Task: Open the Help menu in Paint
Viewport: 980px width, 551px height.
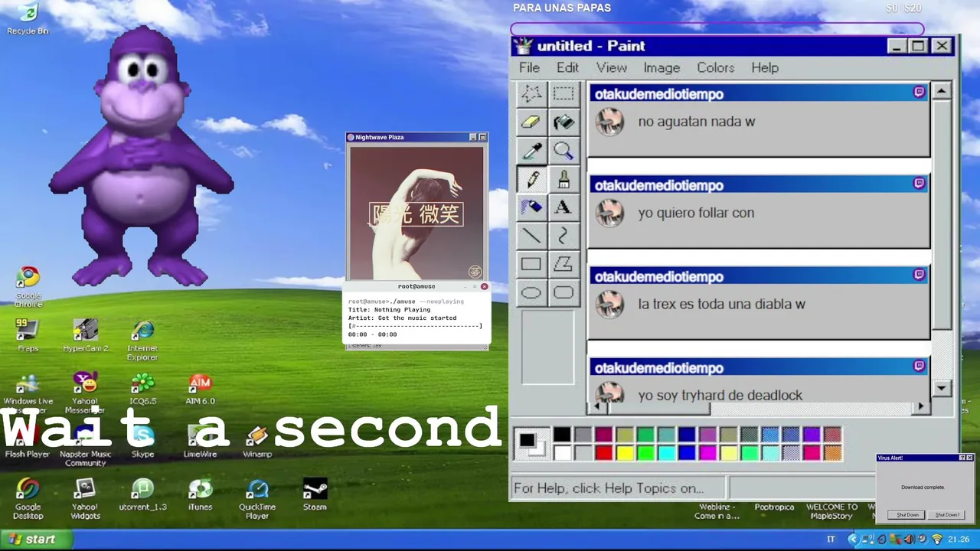Action: click(x=765, y=67)
